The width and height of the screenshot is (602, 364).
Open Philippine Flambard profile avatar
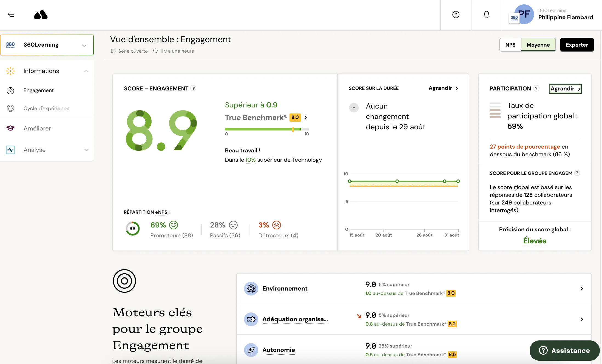click(x=524, y=14)
